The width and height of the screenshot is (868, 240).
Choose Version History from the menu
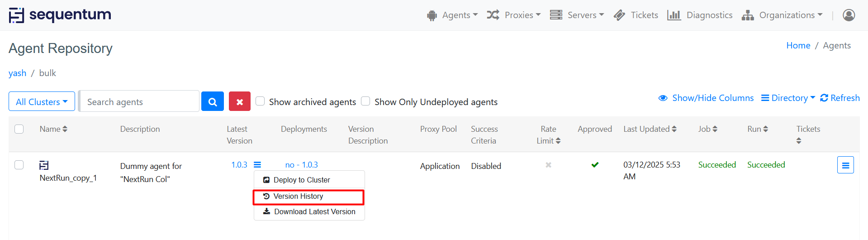tap(298, 196)
